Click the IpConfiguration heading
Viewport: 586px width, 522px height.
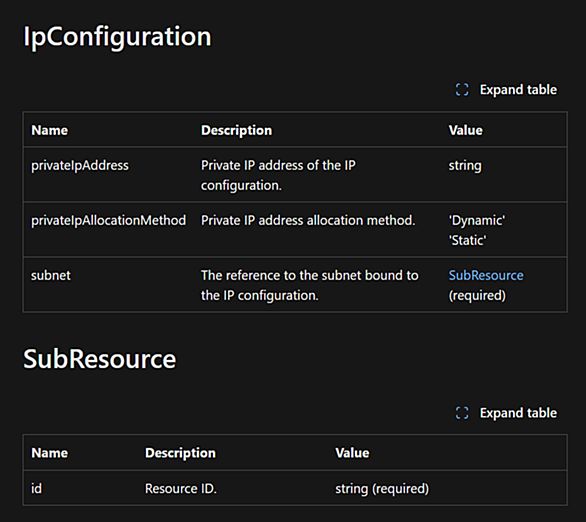117,37
